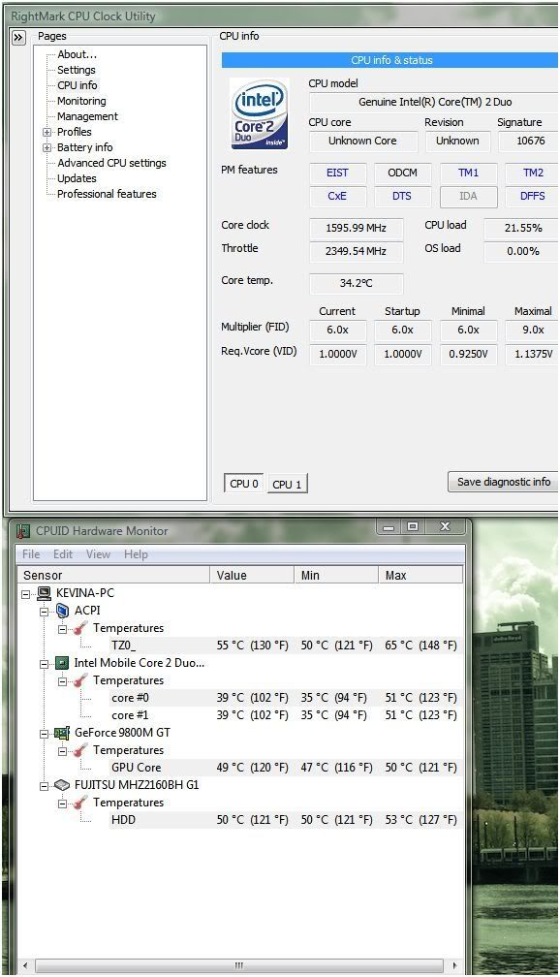Open the About... page
The height and width of the screenshot is (977, 560).
pyautogui.click(x=78, y=54)
